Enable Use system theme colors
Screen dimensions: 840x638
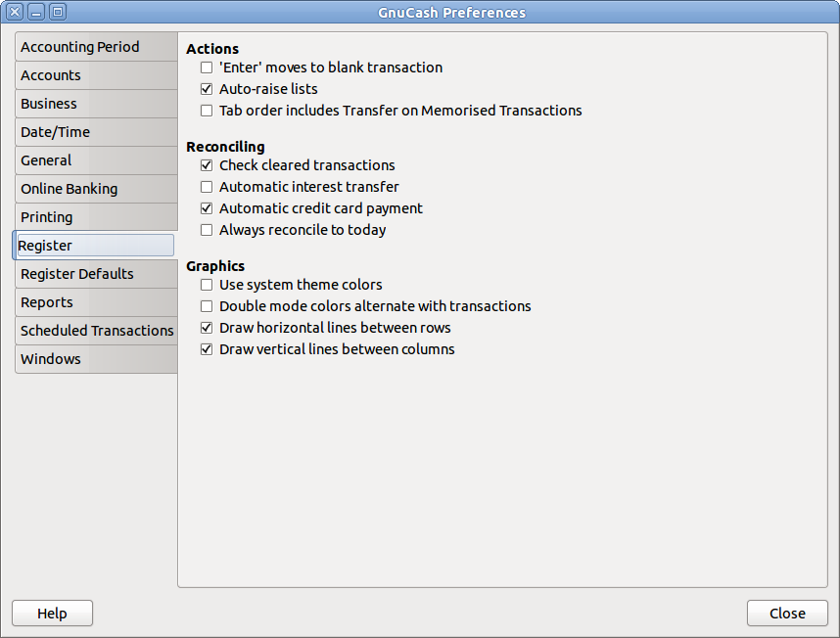207,285
